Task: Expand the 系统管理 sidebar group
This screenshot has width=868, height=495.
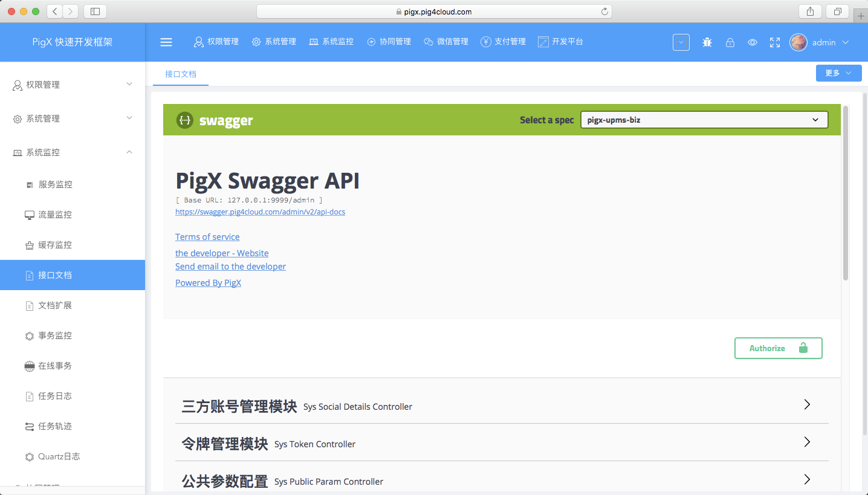Action: pos(73,118)
